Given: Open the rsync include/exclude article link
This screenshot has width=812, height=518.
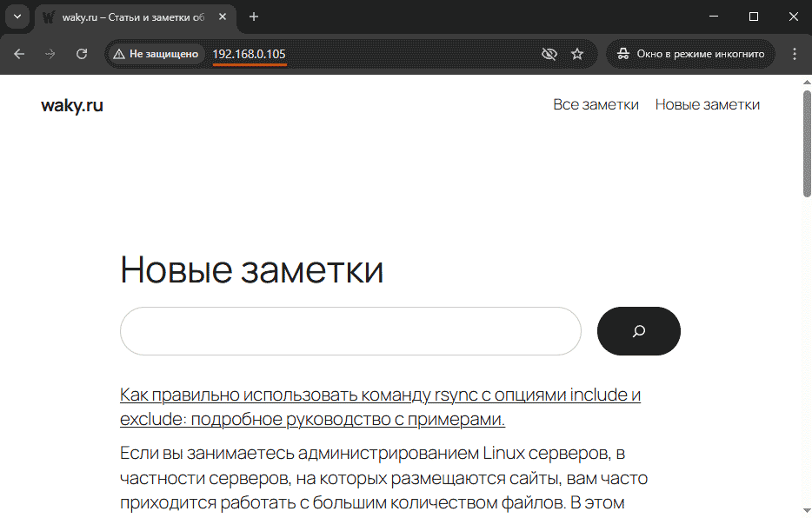Looking at the screenshot, I should pyautogui.click(x=380, y=407).
